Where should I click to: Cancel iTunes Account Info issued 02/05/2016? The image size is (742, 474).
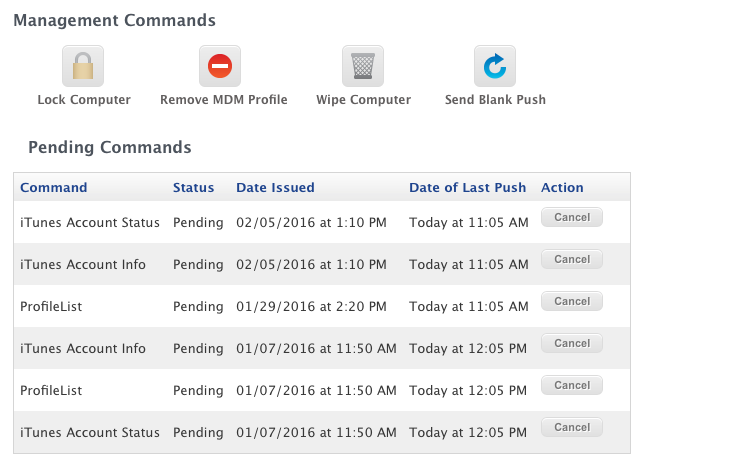pyautogui.click(x=572, y=259)
